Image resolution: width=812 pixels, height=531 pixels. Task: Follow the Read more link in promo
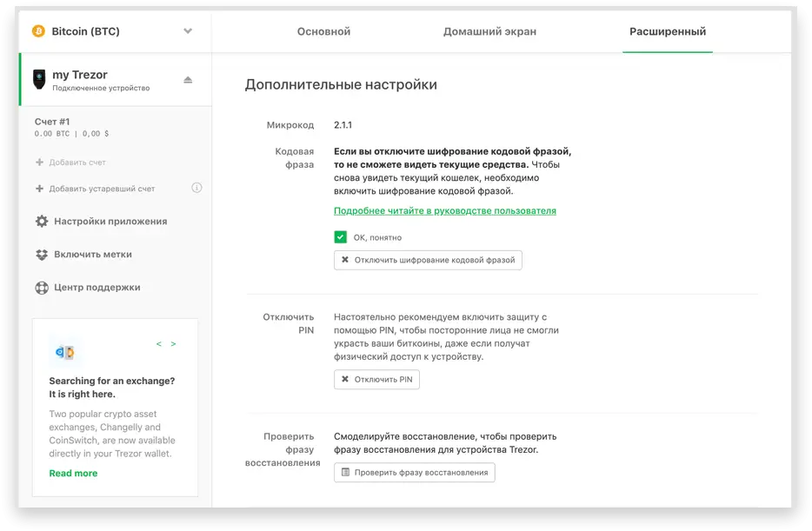73,474
